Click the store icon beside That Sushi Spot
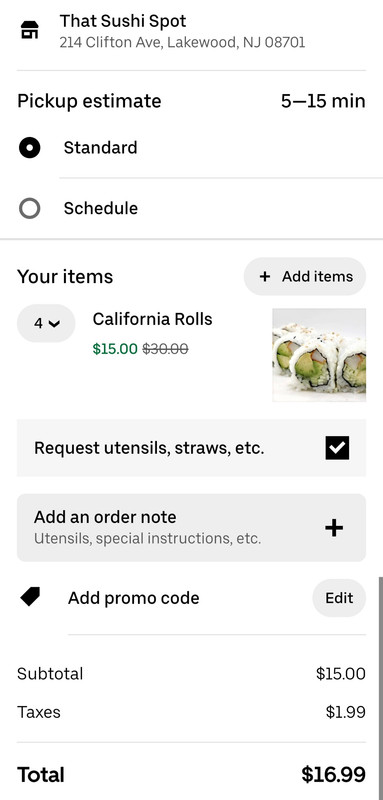This screenshot has height=800, width=383. 30,30
